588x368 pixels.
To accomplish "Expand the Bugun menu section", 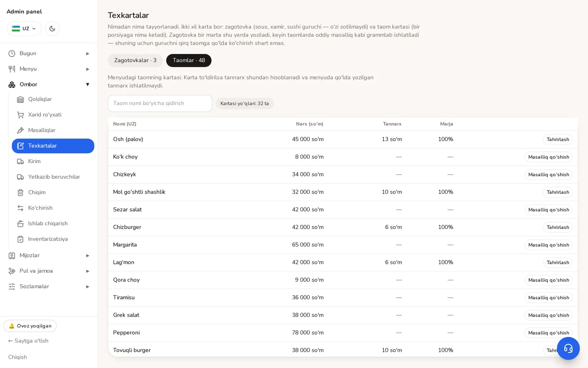I will coord(49,54).
